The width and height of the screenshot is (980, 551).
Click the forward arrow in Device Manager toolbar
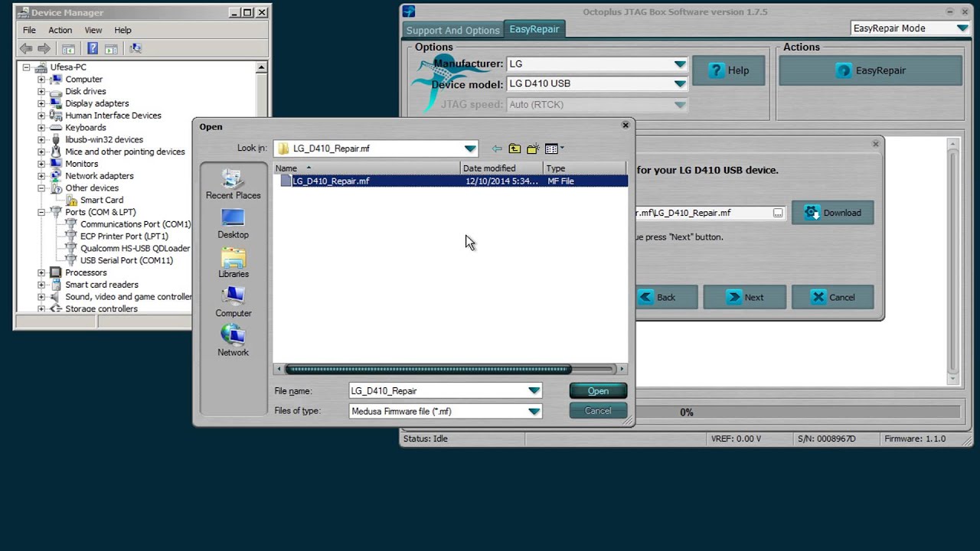click(x=44, y=48)
